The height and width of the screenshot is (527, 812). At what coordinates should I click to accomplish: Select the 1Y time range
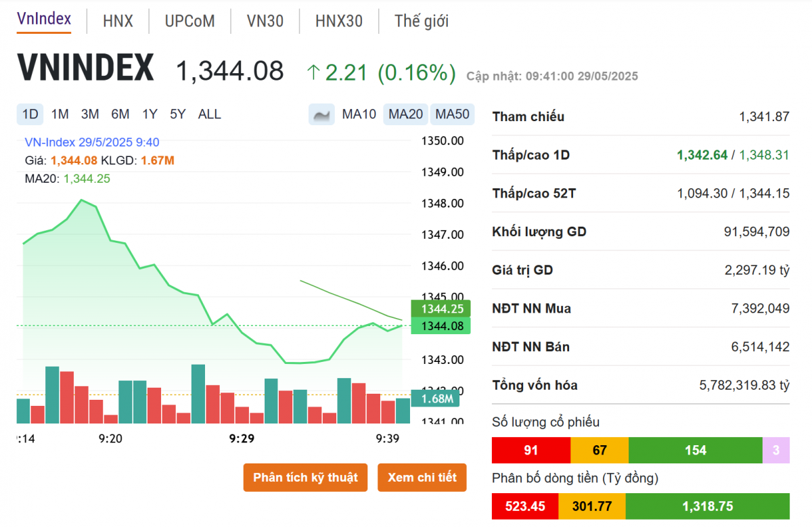(150, 114)
